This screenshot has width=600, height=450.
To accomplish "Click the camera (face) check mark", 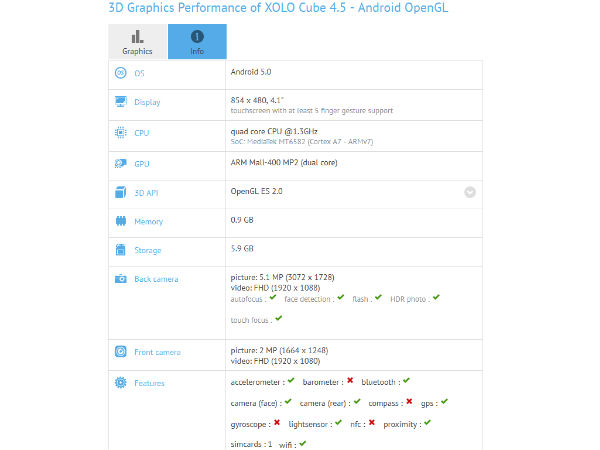I will coord(288,401).
